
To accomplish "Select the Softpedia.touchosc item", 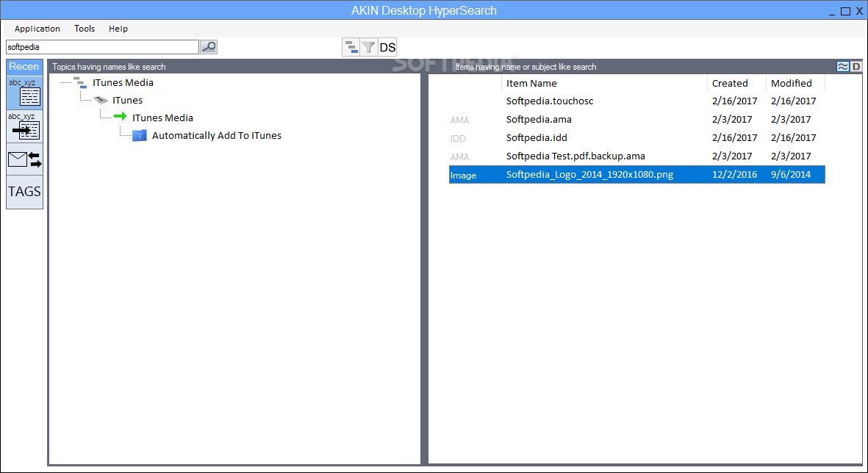I will coord(550,101).
